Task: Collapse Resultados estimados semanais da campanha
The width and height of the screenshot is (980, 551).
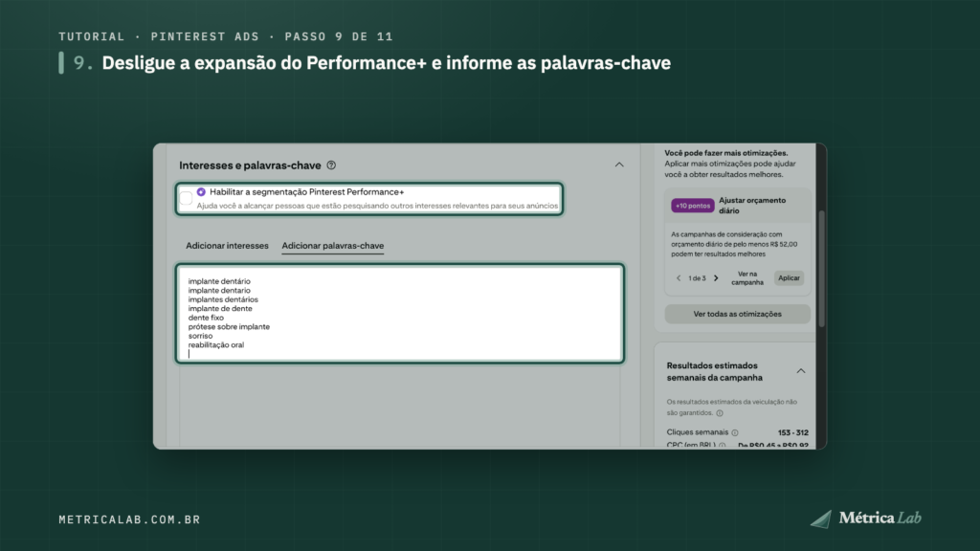Action: [801, 371]
